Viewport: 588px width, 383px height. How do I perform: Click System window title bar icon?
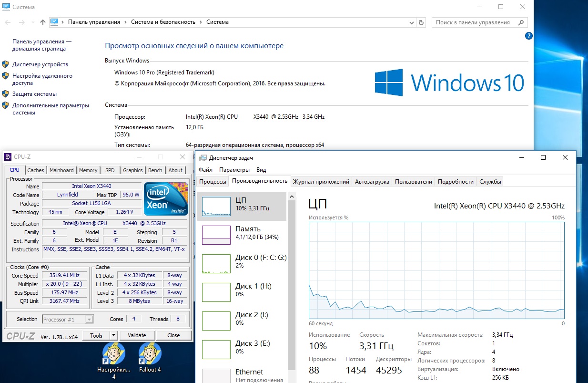(6, 7)
